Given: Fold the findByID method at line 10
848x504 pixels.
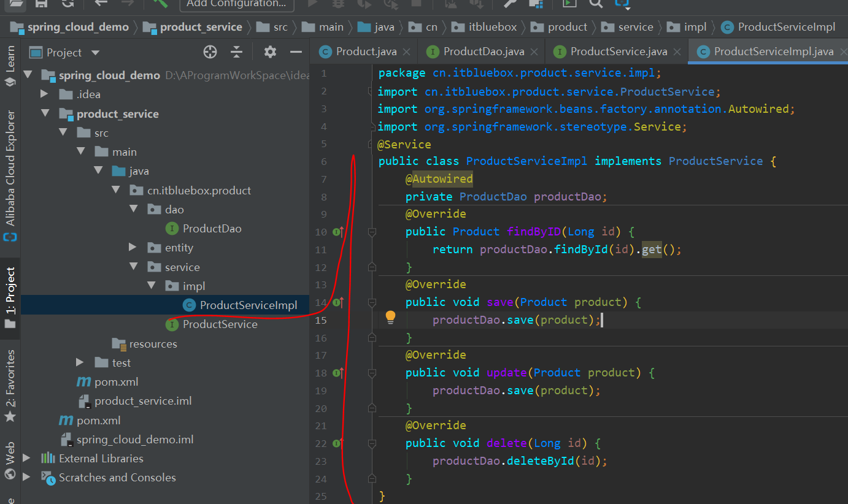Looking at the screenshot, I should click(x=371, y=232).
